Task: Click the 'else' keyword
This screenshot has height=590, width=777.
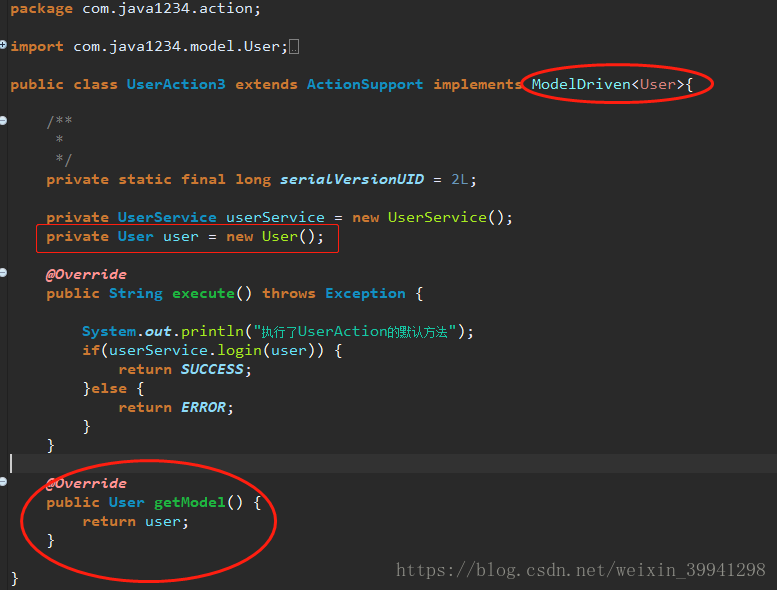Action: [x=109, y=388]
